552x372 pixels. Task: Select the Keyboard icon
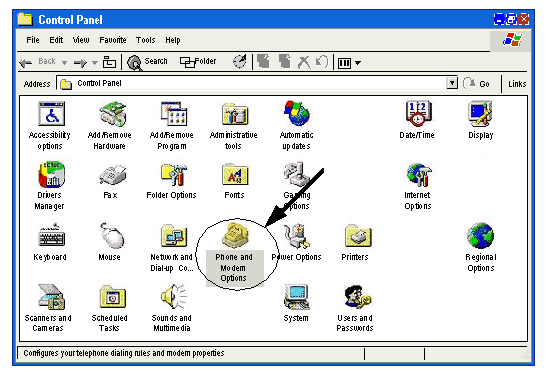pyautogui.click(x=51, y=235)
